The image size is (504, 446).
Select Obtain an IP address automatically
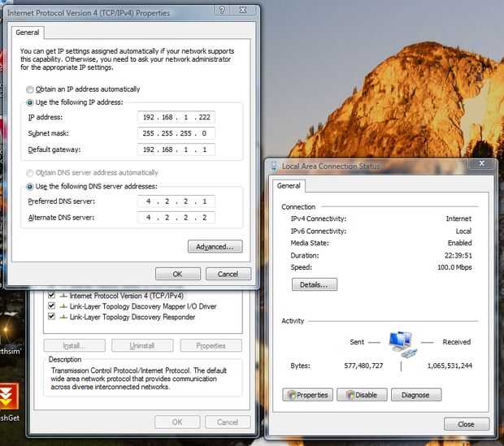(x=29, y=89)
